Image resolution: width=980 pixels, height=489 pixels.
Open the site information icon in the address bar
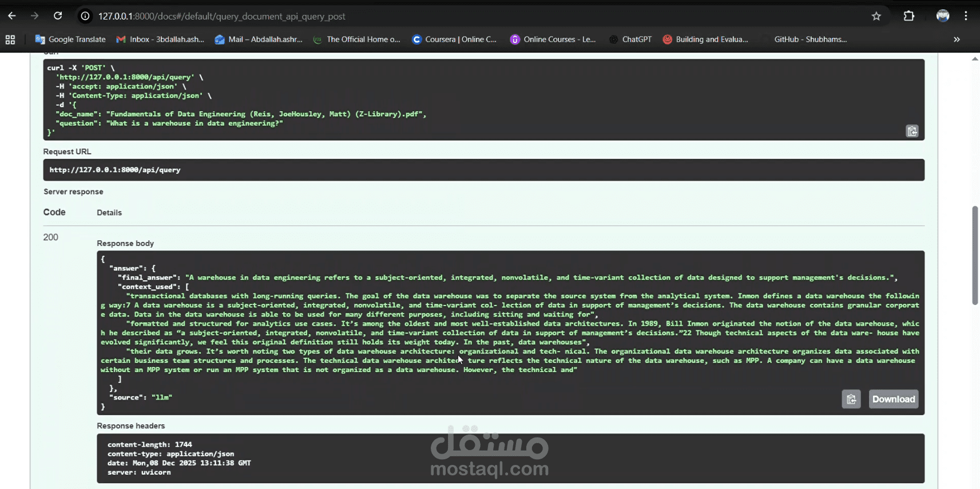pyautogui.click(x=85, y=16)
